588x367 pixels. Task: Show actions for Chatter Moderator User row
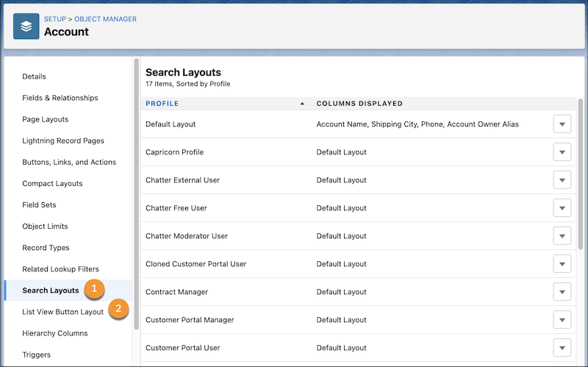click(x=562, y=236)
